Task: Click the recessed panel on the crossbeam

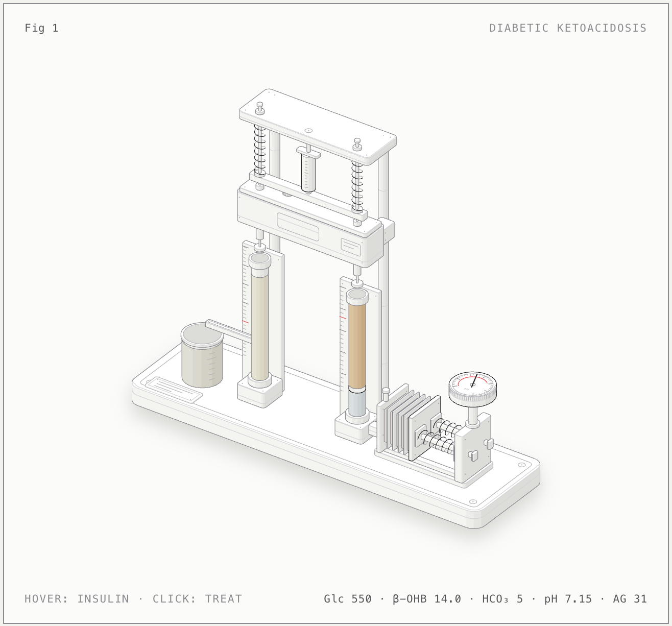Action: pyautogui.click(x=298, y=227)
